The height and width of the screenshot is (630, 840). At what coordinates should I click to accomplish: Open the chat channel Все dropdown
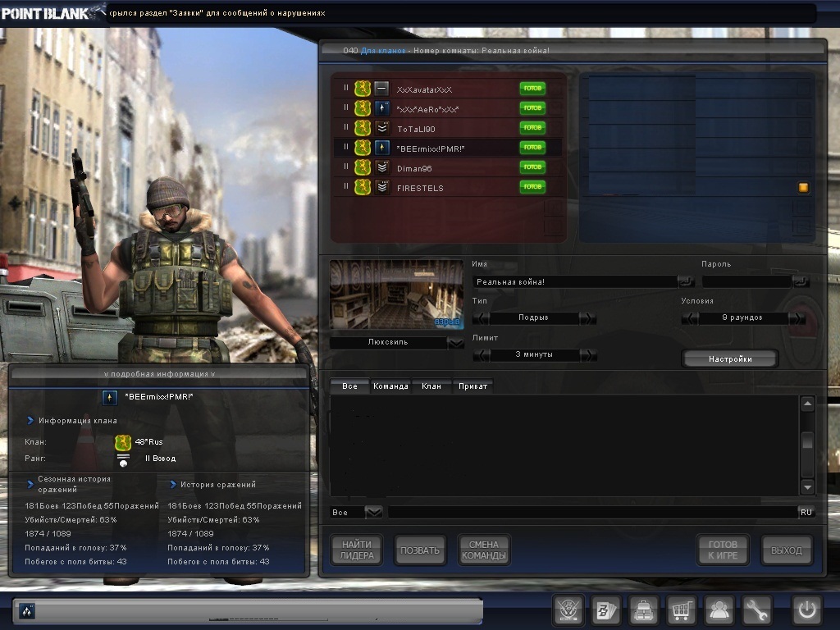tap(373, 512)
